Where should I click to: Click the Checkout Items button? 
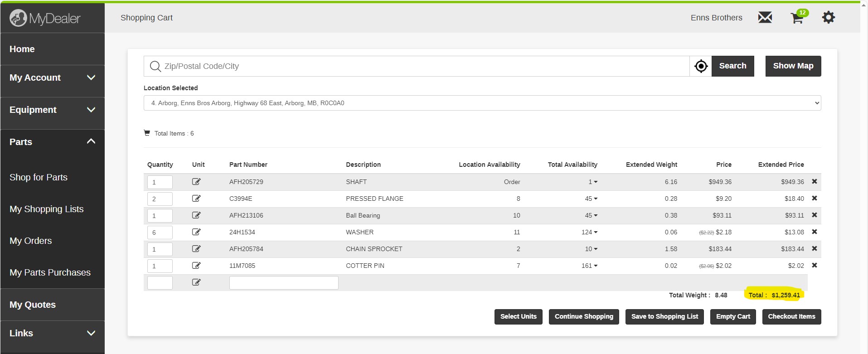coord(791,316)
